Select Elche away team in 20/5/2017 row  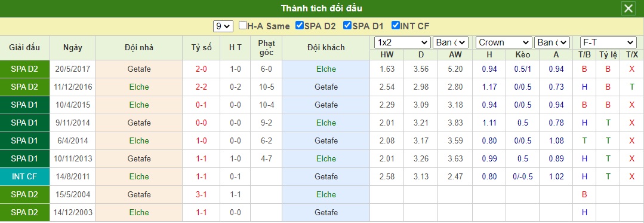(x=326, y=69)
